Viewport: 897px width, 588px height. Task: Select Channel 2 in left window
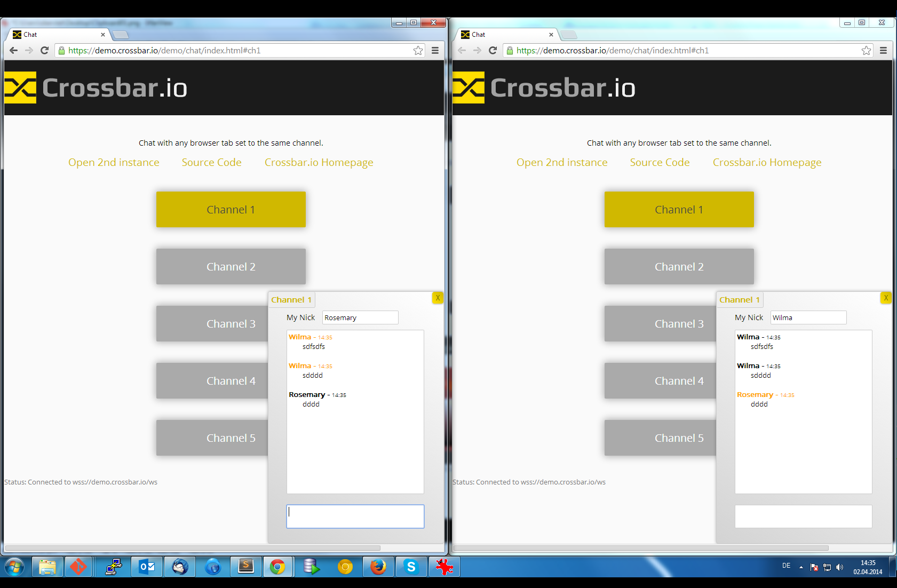tap(231, 267)
